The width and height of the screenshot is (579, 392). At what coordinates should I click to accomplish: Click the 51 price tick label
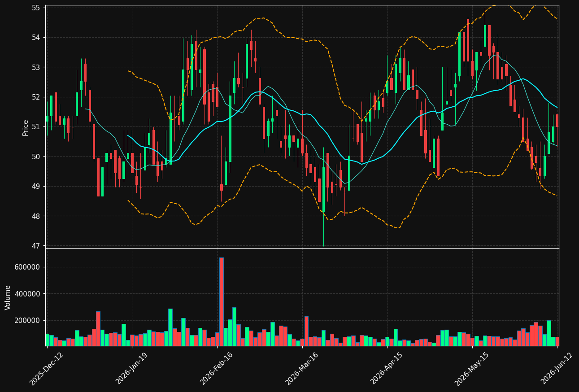coord(36,127)
